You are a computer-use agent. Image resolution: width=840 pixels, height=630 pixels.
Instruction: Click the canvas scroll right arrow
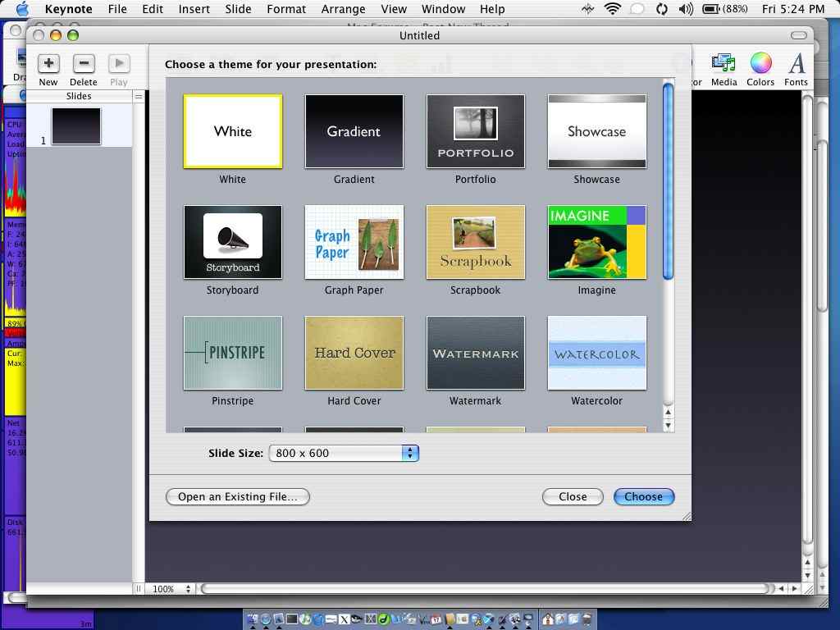coord(794,589)
